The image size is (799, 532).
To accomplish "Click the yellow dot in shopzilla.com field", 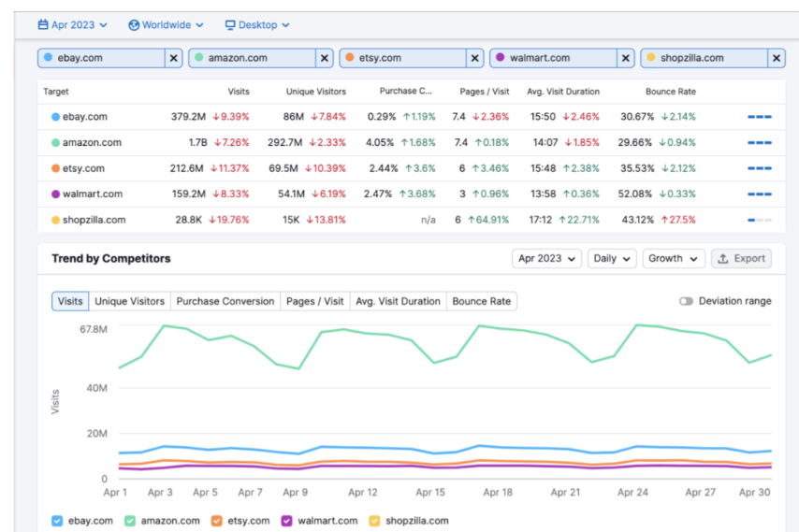I will pos(651,57).
